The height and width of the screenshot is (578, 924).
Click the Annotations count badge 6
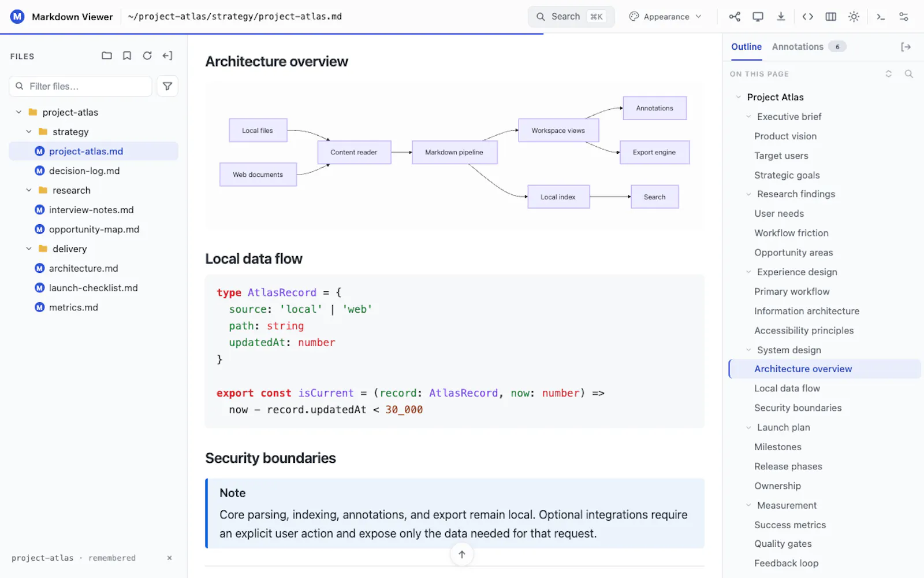tap(837, 47)
